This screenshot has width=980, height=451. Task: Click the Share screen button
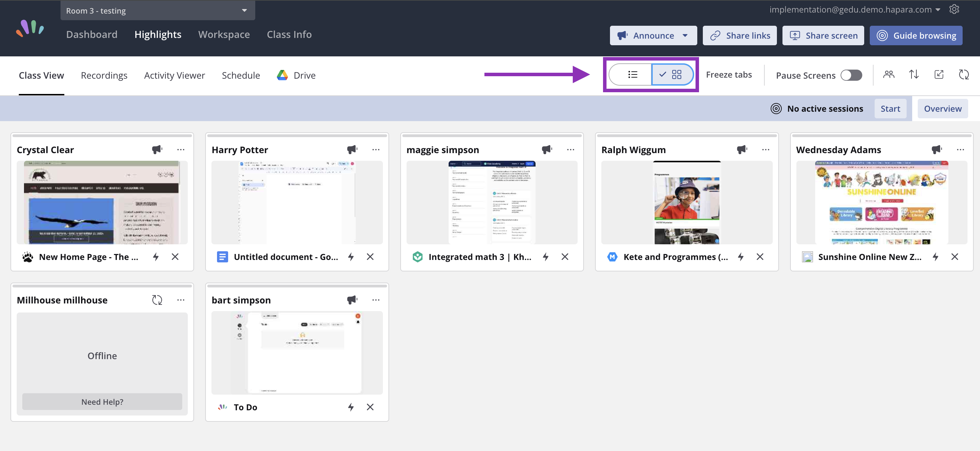point(823,35)
